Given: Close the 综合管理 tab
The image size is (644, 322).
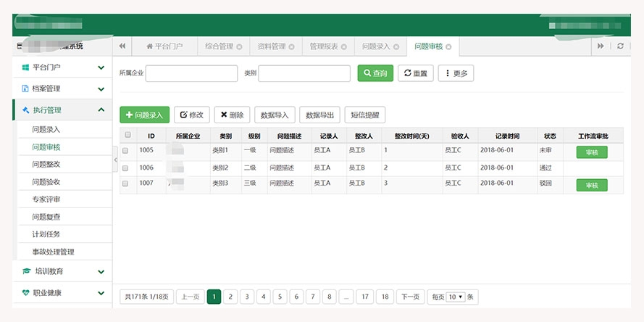Looking at the screenshot, I should tap(239, 46).
